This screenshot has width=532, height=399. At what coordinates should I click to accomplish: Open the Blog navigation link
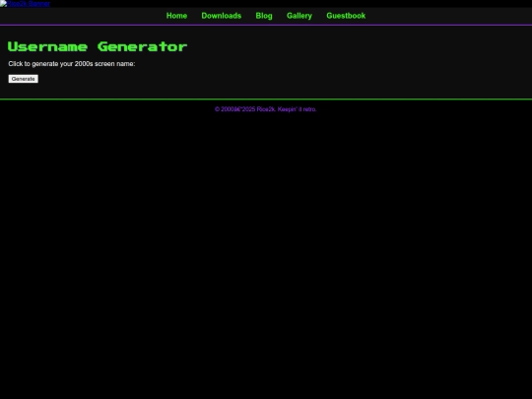click(264, 16)
